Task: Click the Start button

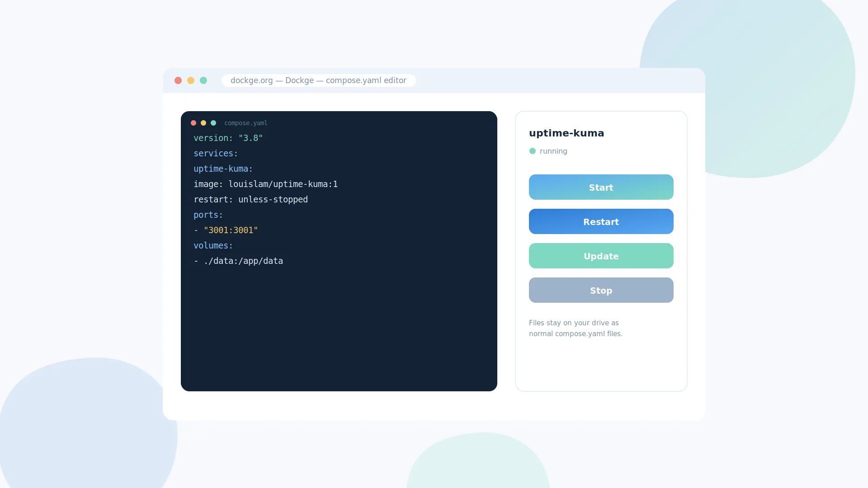Action: [601, 187]
